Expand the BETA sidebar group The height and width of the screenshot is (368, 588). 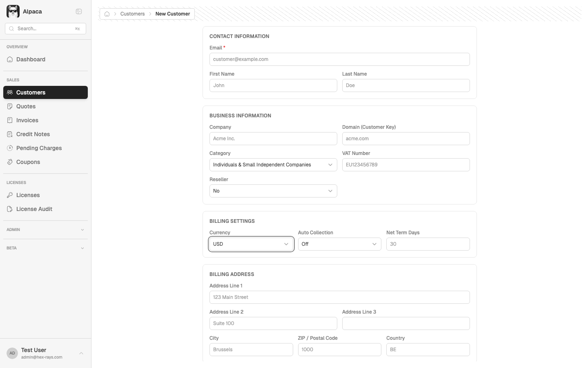(45, 248)
